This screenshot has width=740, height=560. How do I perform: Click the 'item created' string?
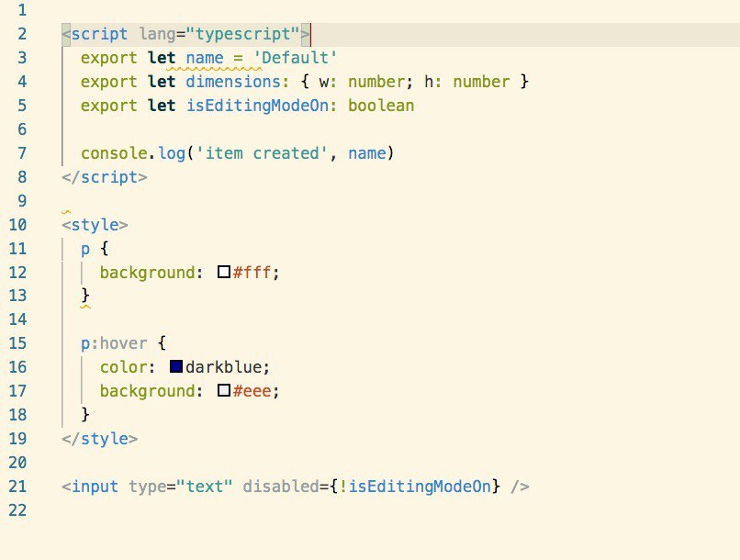point(262,153)
